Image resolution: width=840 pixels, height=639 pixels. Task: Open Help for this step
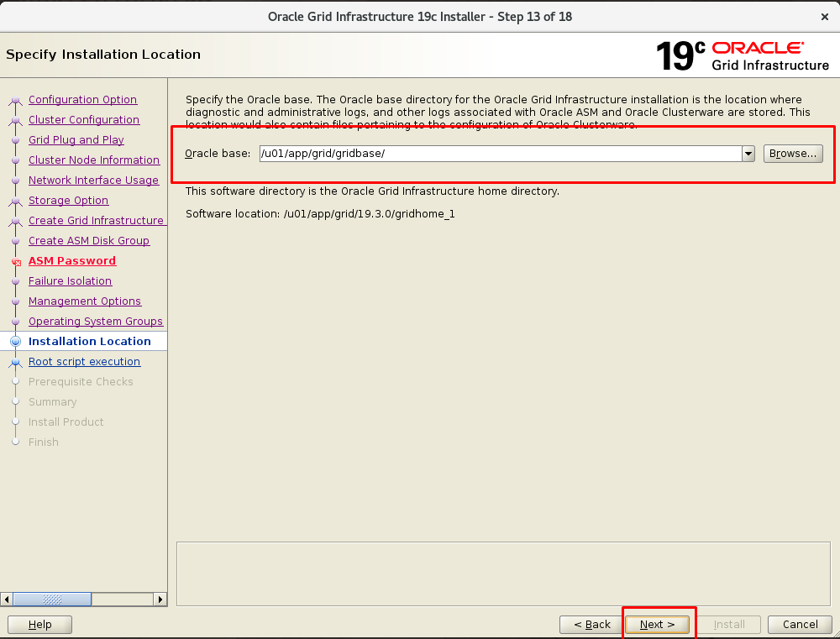tap(39, 625)
